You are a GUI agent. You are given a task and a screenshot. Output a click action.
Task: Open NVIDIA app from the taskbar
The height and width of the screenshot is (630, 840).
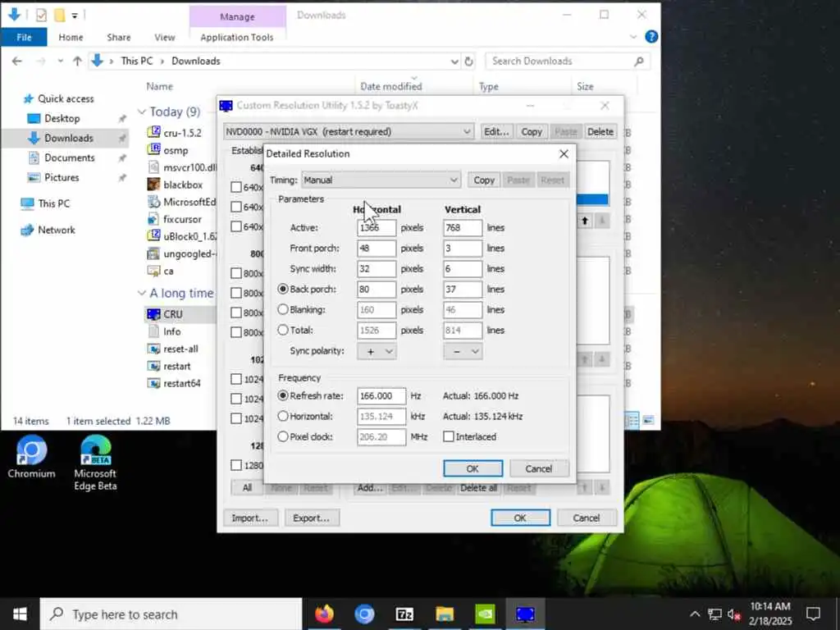click(485, 614)
